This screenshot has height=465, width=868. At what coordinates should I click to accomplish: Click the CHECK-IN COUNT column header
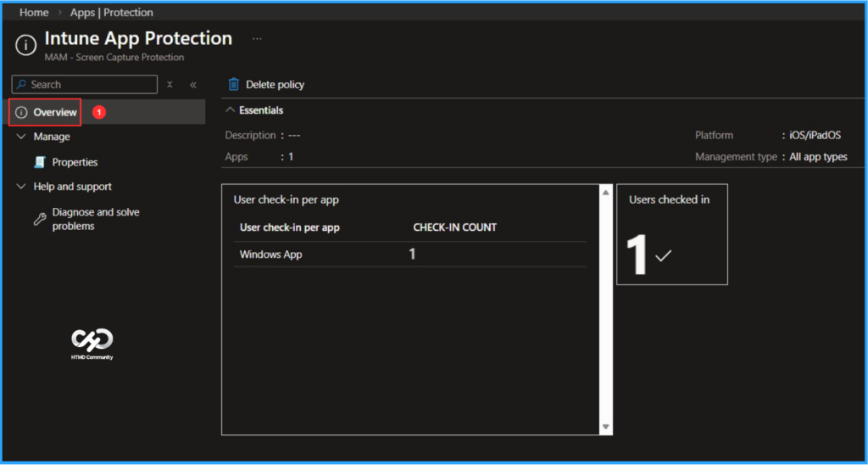pyautogui.click(x=455, y=227)
